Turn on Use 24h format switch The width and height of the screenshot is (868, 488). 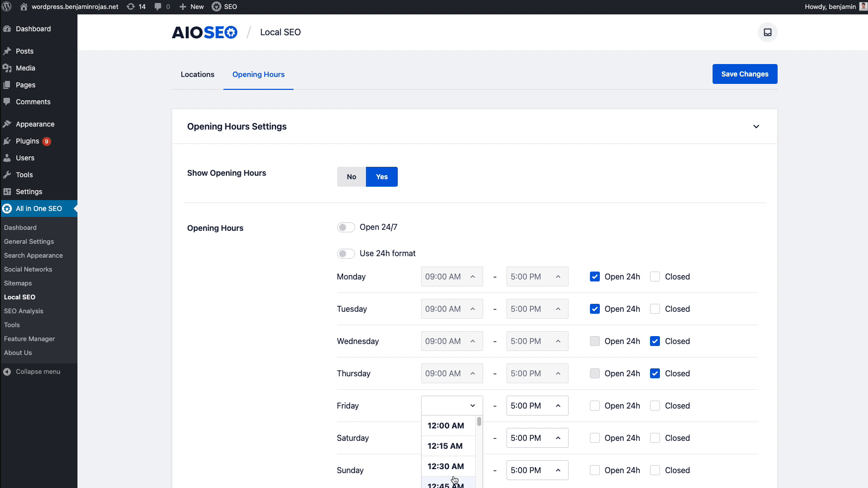point(346,254)
